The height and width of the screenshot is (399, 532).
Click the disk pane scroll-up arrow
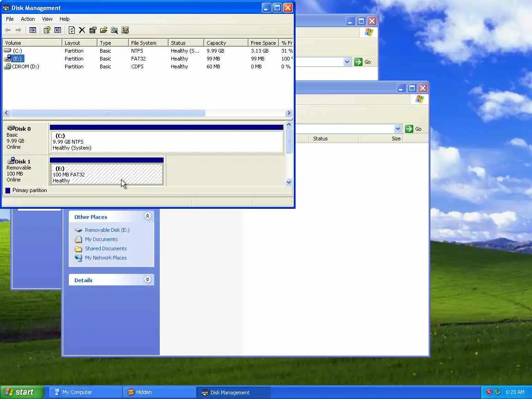(289, 125)
